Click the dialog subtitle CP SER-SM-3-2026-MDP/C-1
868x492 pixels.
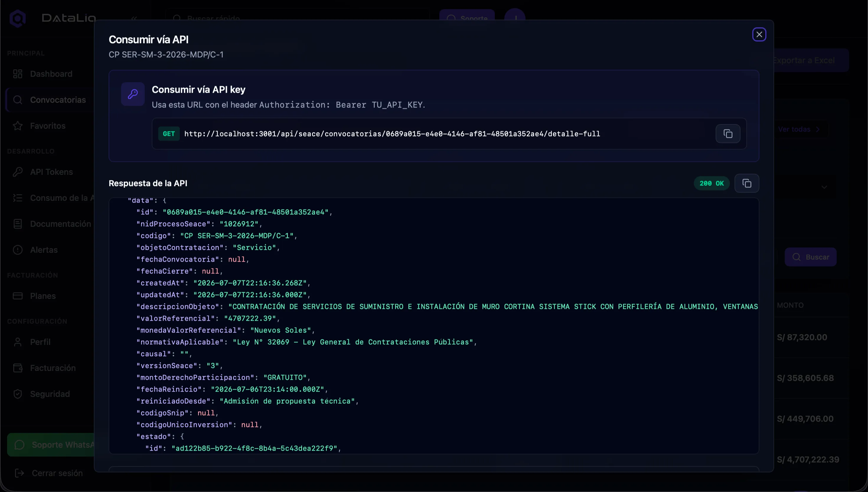[x=166, y=55]
